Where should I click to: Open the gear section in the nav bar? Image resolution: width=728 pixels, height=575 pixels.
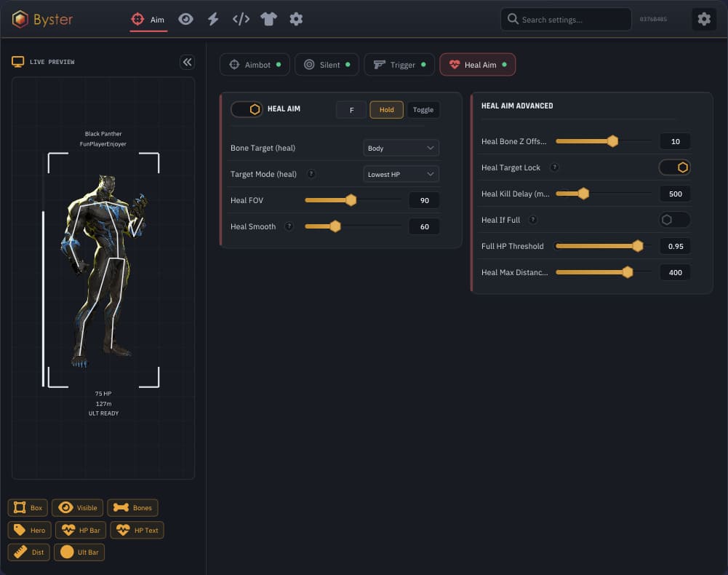tap(296, 19)
